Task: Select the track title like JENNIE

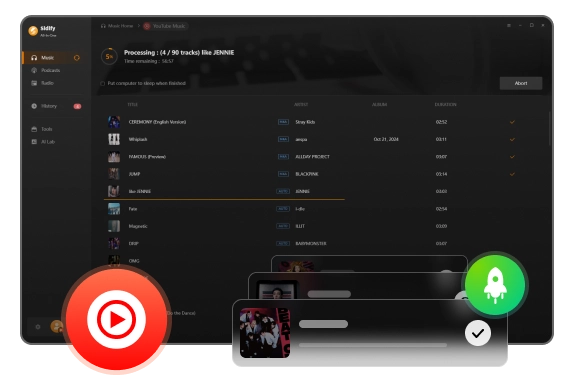Action: coord(140,191)
